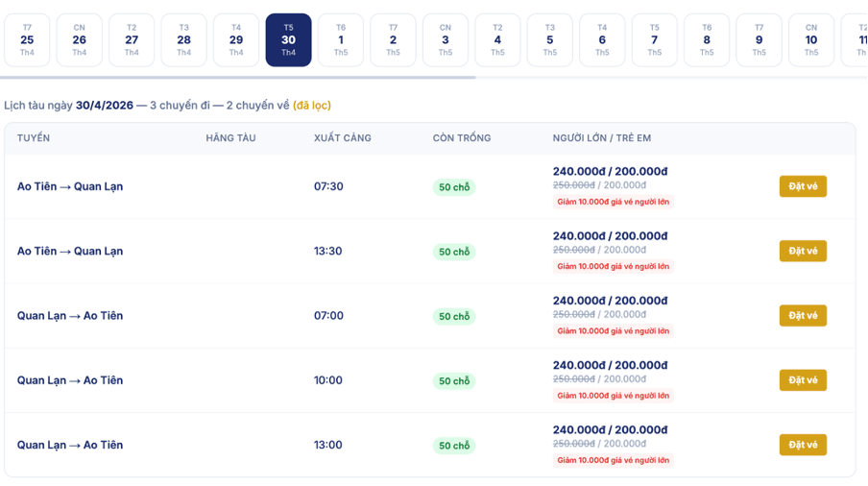Book the 10:00 Quan Lạn to Ao Tiên trip
Screen dimensions: 868x486
click(x=803, y=380)
